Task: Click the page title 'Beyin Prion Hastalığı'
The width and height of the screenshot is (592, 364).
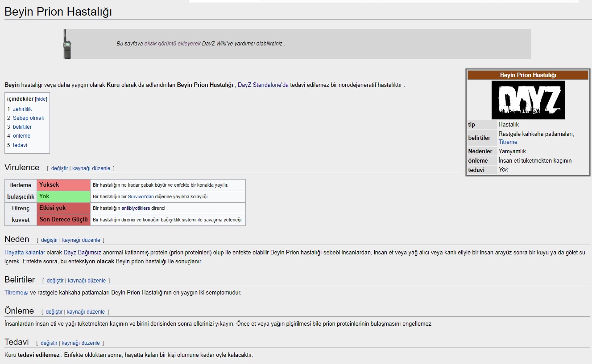Action: click(58, 12)
